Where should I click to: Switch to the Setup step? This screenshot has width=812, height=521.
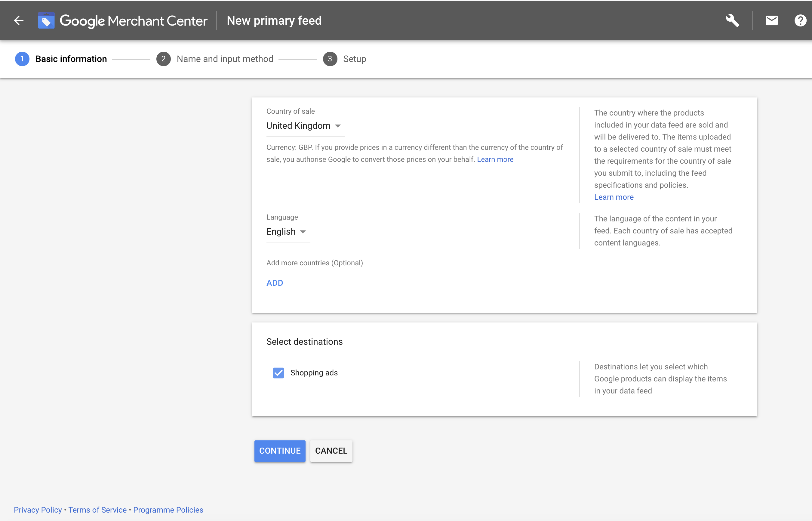coord(355,59)
